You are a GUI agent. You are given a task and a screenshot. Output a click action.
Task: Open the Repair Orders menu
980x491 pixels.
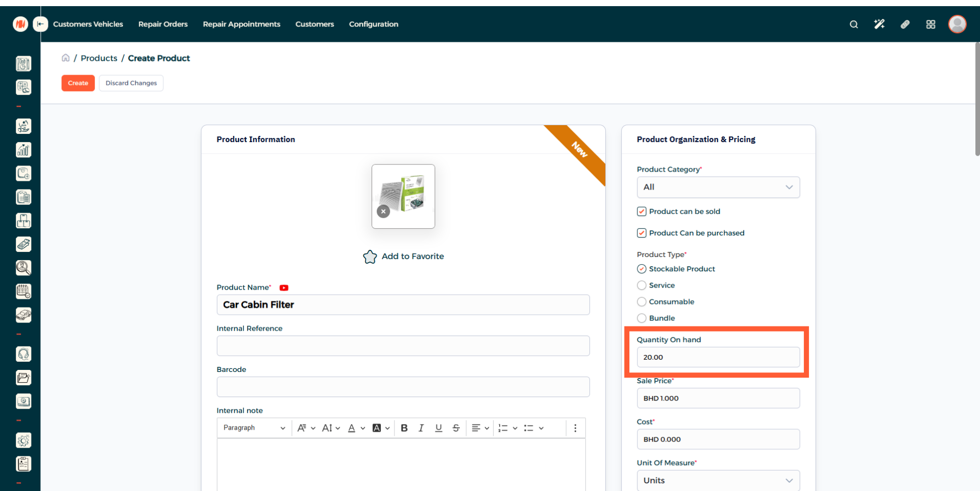163,24
